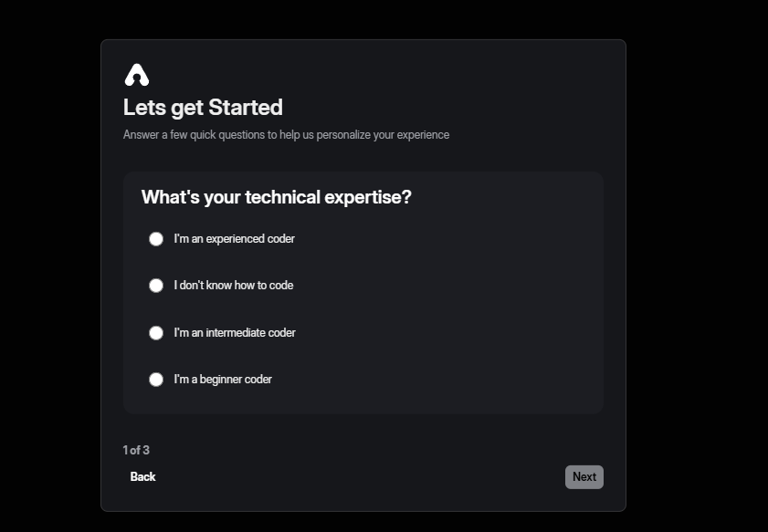Click the 'I'm an experienced coder' label text
This screenshot has width=768, height=532.
pyautogui.click(x=235, y=239)
